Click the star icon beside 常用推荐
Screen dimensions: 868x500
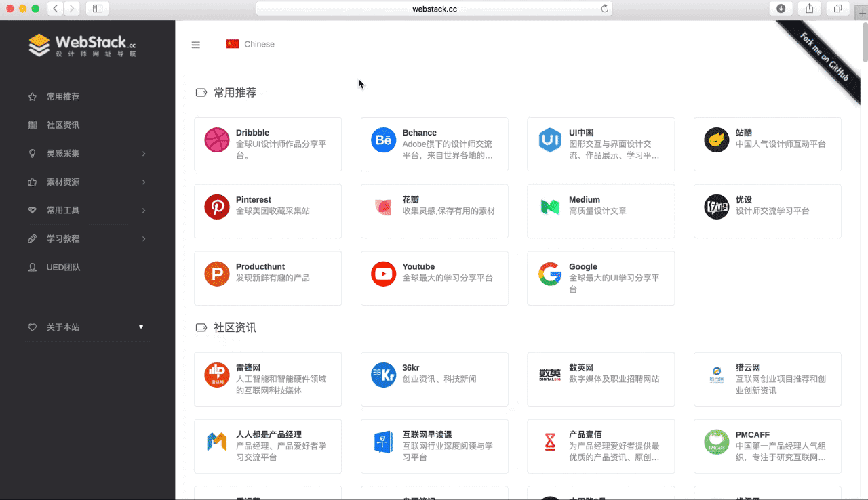[32, 96]
